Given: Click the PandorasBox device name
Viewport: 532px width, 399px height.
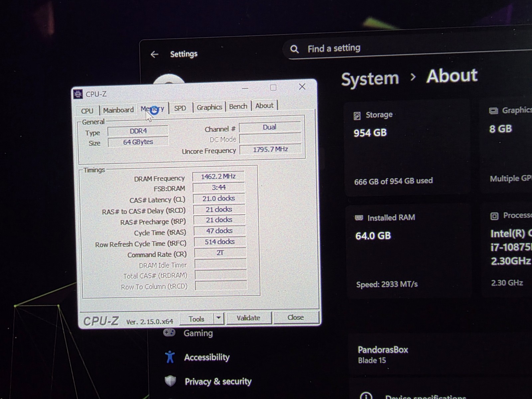Looking at the screenshot, I should tap(383, 350).
